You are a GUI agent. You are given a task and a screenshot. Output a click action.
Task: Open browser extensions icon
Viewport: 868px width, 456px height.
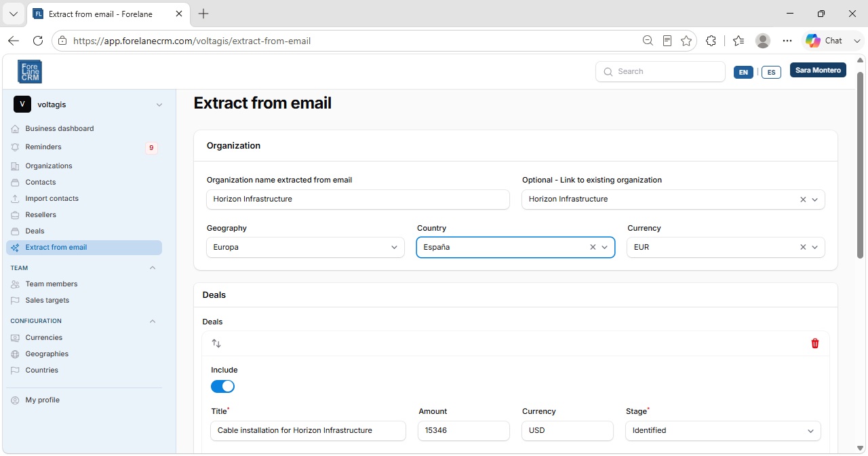point(711,41)
